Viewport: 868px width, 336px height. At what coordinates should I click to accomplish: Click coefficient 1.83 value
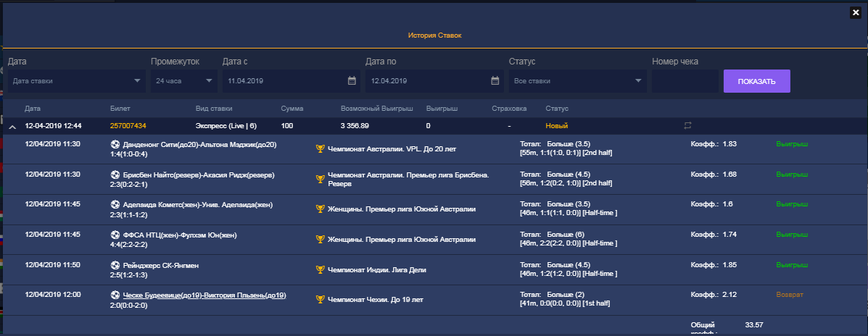pyautogui.click(x=729, y=143)
